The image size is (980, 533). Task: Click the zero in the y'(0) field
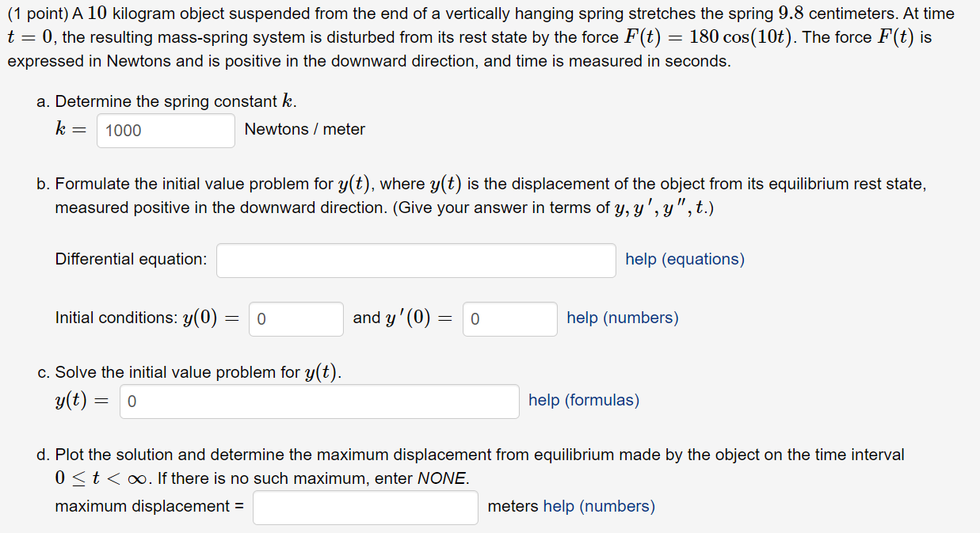[473, 318]
